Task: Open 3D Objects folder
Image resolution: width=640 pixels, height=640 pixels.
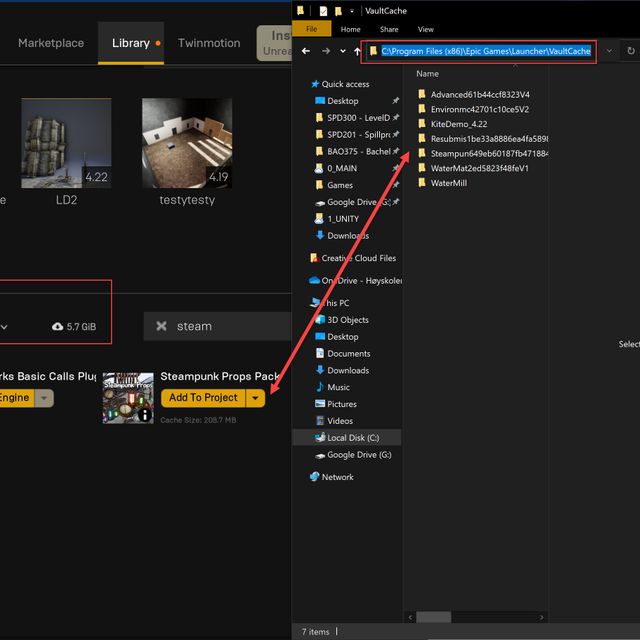Action: (x=348, y=320)
